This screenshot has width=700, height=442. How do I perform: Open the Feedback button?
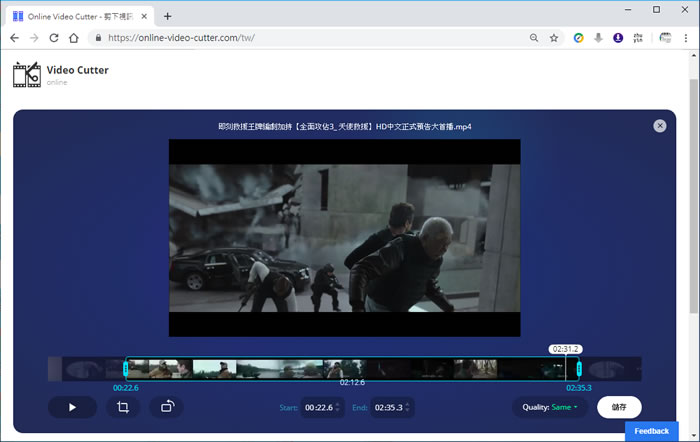pos(651,431)
